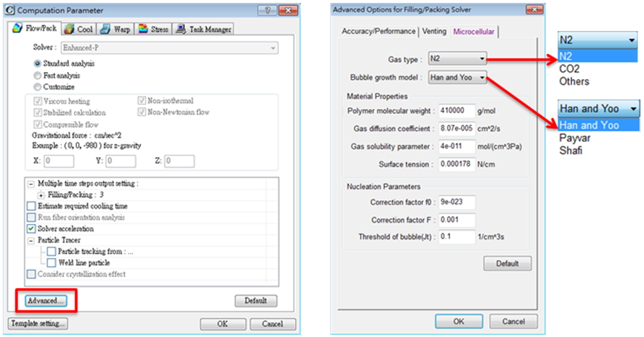Click gravitational force Y field
The height and width of the screenshot is (337, 644).
(120, 161)
